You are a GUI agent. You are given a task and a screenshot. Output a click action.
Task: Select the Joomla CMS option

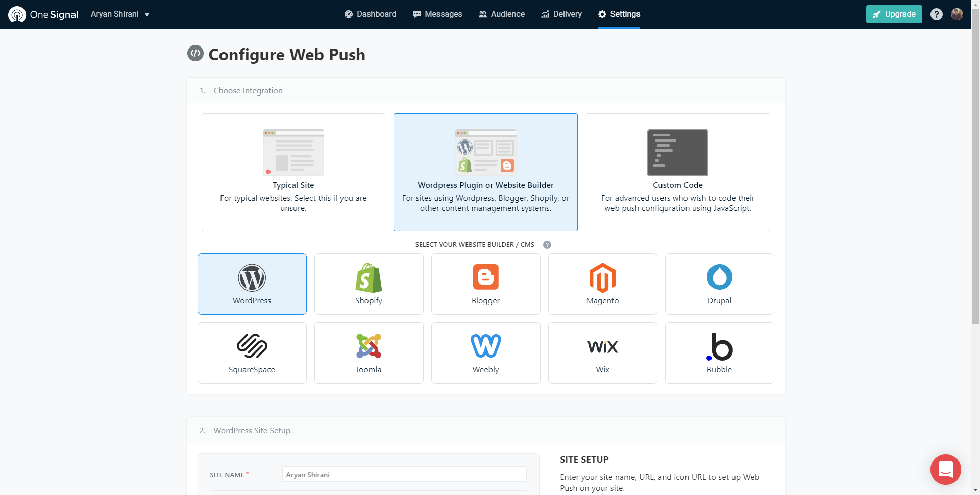(369, 353)
